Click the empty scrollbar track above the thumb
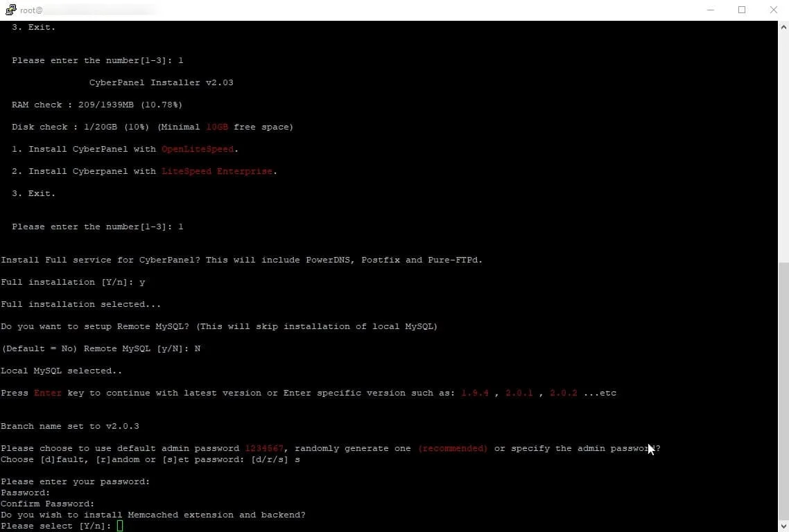Viewport: 789px width, 532px height. point(783,139)
